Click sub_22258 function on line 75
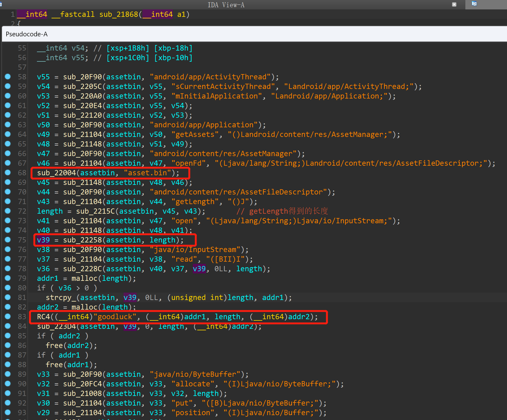507x420 pixels. pos(82,240)
